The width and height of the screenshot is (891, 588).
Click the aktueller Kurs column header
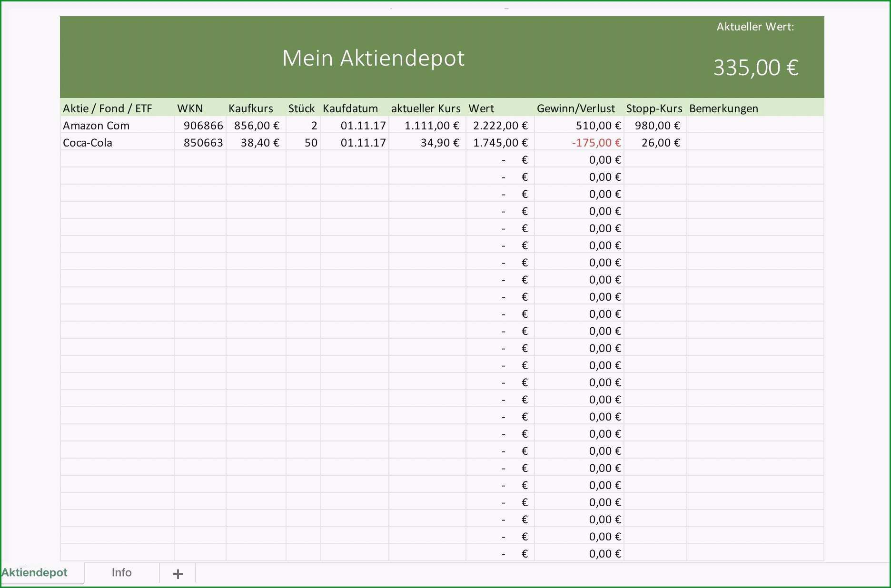(x=427, y=108)
